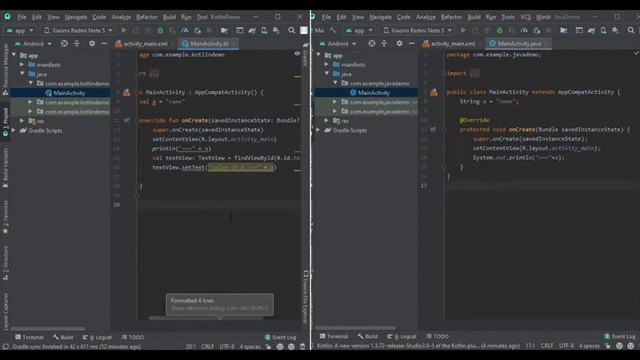Run the app in KotlinDemo window

(x=124, y=31)
